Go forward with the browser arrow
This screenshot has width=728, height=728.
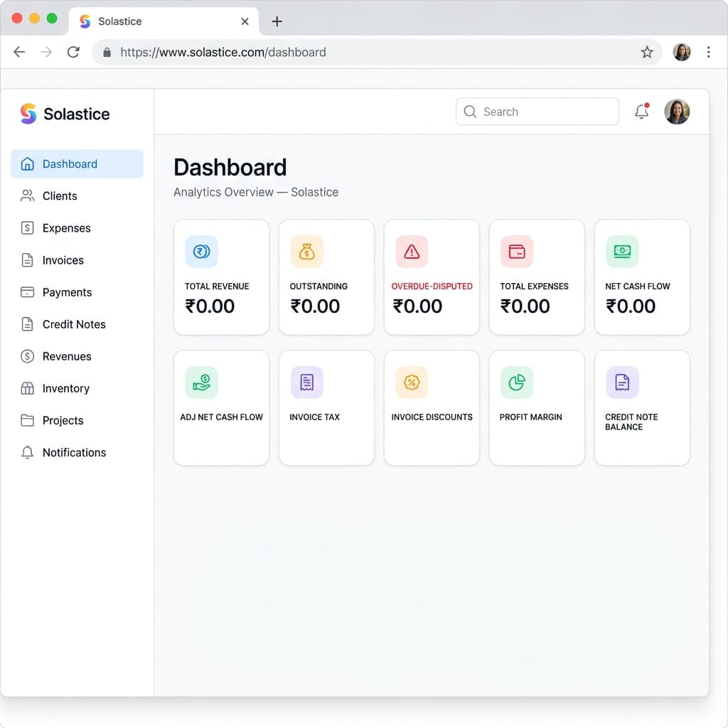pyautogui.click(x=46, y=52)
